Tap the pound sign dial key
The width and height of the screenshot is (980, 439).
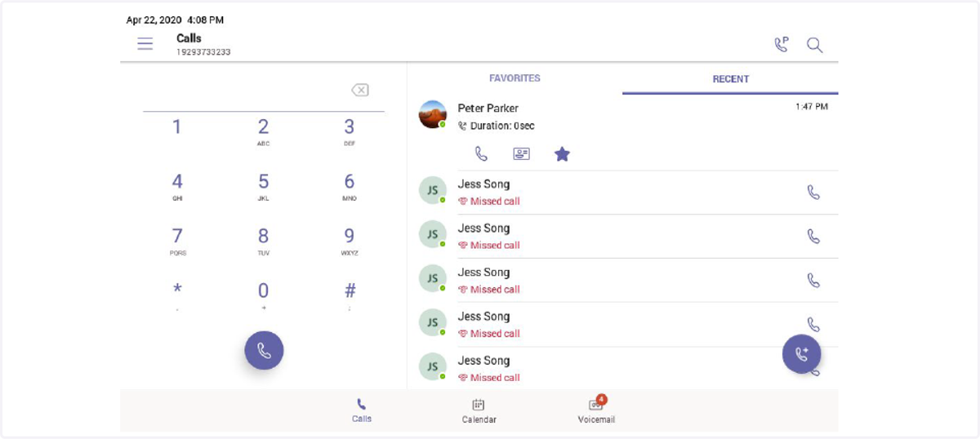(x=350, y=295)
